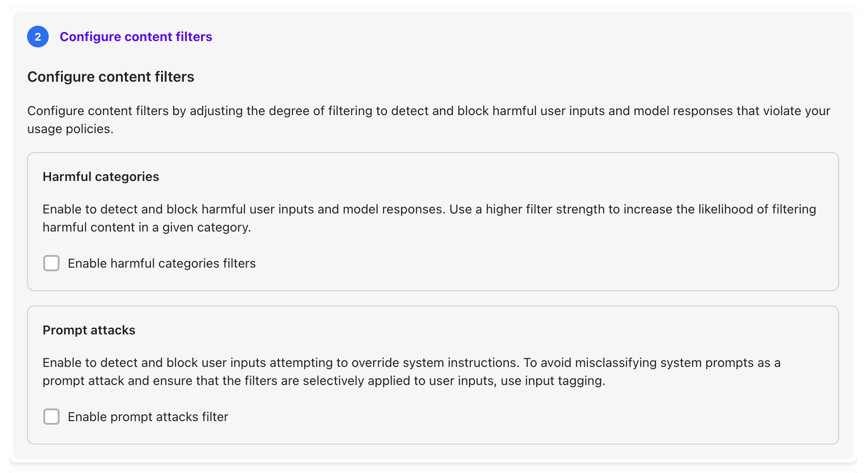Click the "Enable harmful categories filters" label text

(162, 263)
